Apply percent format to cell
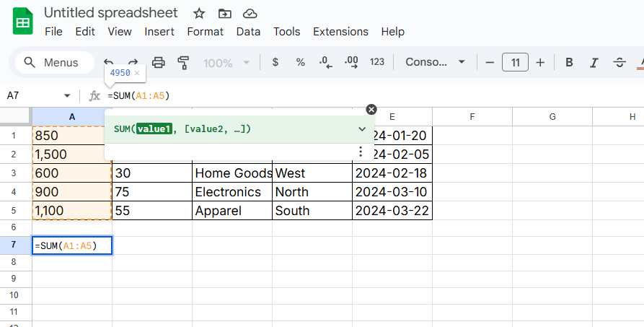Screen dimensions: 644x327 [x=300, y=62]
